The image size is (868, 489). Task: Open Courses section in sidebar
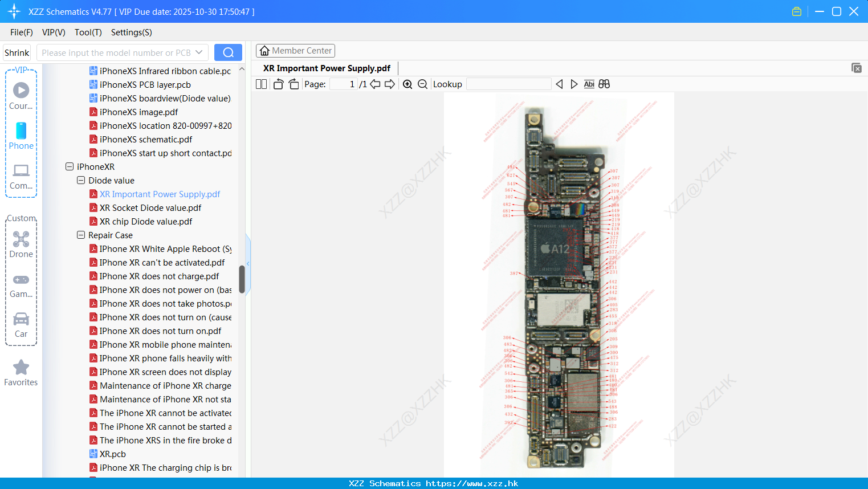21,95
